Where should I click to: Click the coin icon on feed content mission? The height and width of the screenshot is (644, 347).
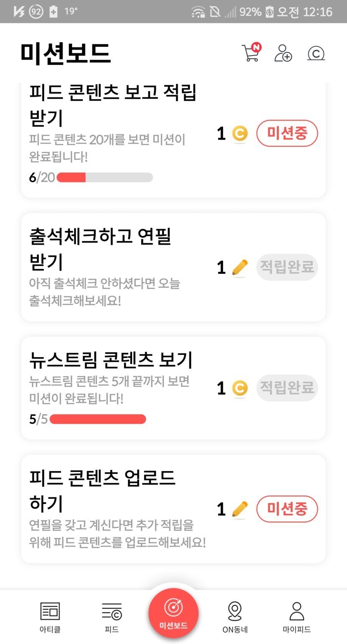coord(240,134)
